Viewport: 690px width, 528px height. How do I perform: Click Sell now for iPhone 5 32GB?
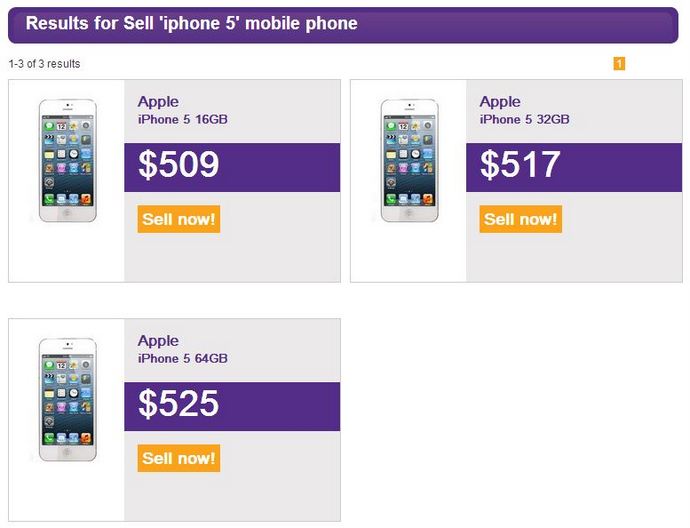click(x=521, y=219)
